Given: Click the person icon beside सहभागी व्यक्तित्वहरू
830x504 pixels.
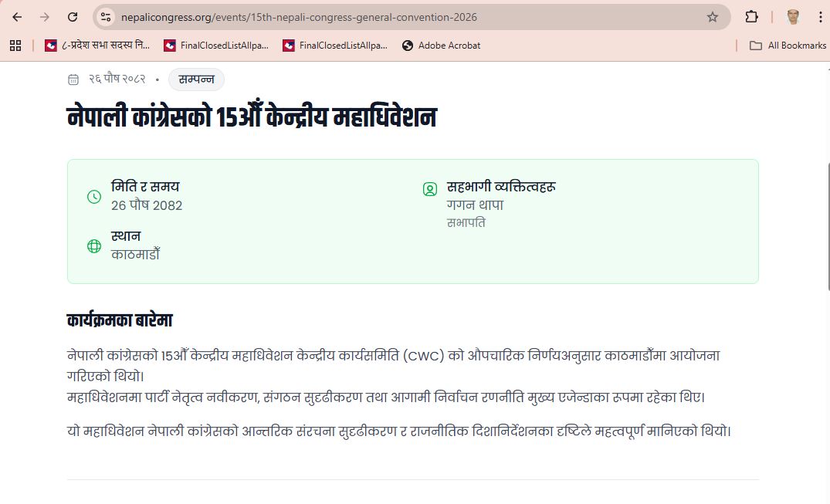Looking at the screenshot, I should pyautogui.click(x=429, y=188).
